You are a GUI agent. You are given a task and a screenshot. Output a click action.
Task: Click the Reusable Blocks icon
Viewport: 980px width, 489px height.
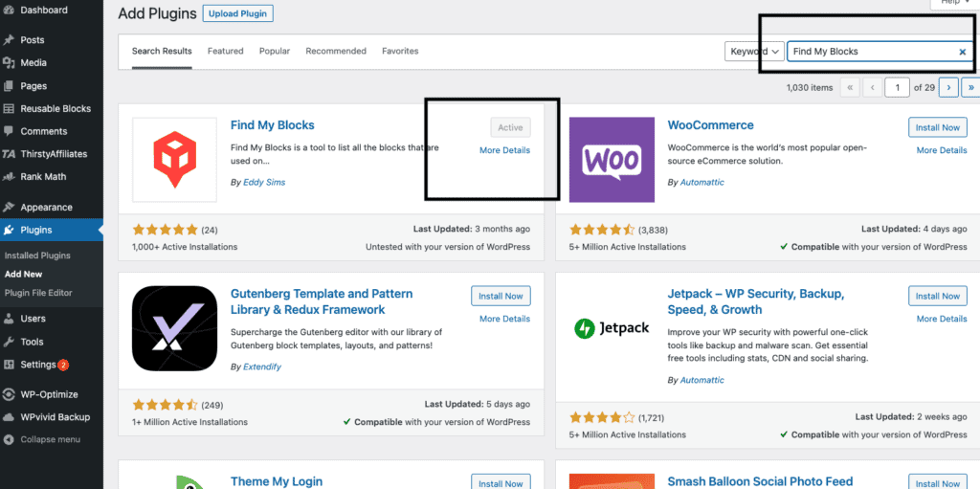[9, 108]
